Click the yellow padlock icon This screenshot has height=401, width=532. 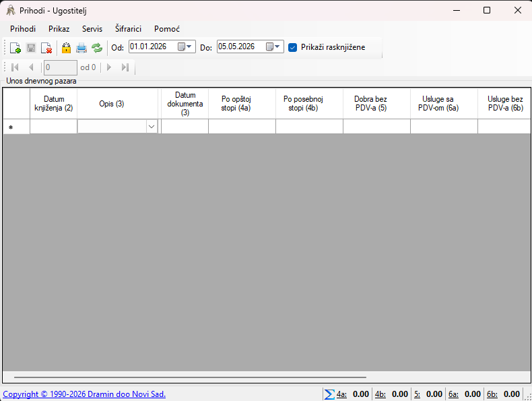66,48
